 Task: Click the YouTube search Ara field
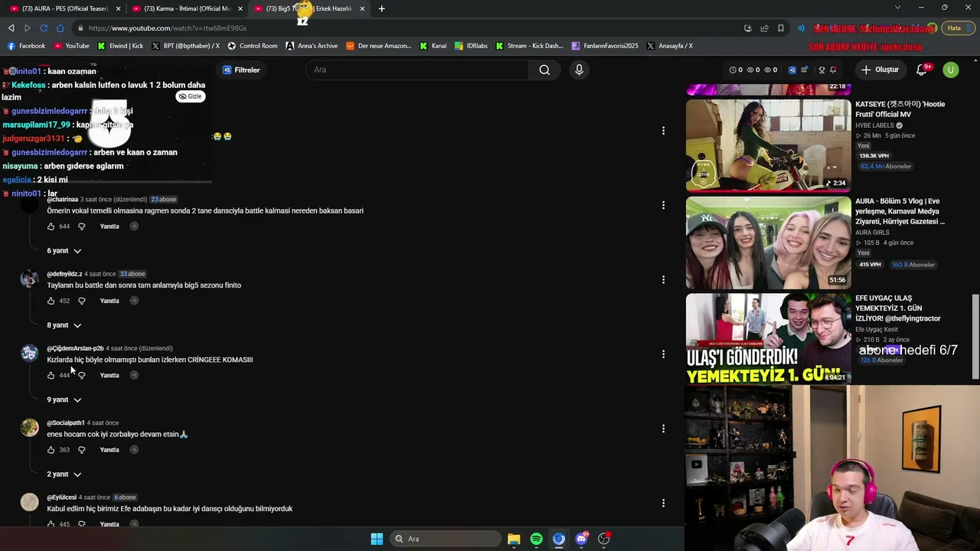coord(417,70)
